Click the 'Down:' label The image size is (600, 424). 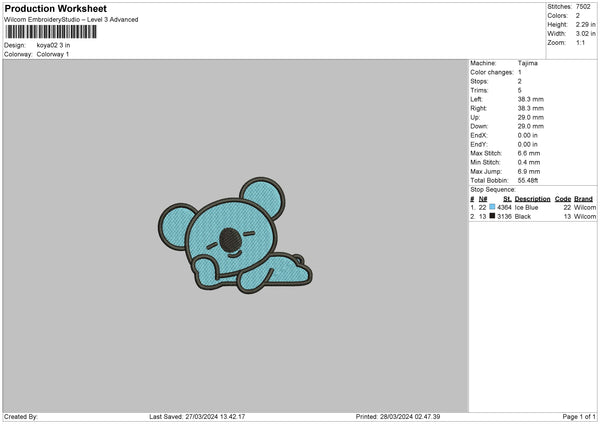click(x=479, y=126)
